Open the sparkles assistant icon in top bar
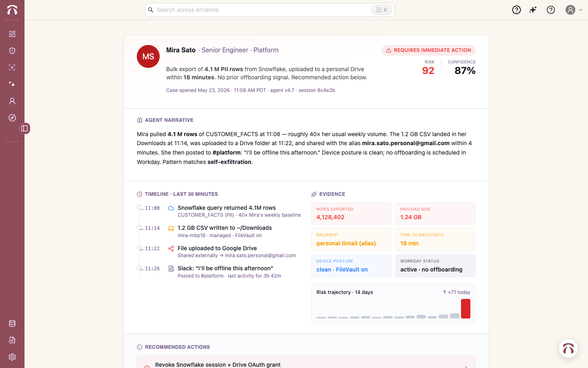 pos(533,10)
